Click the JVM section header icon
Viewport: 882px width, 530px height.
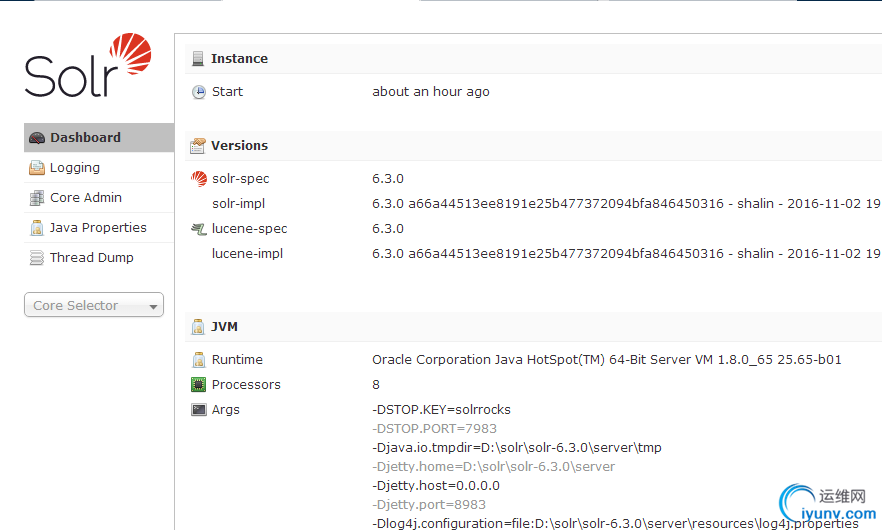click(198, 327)
